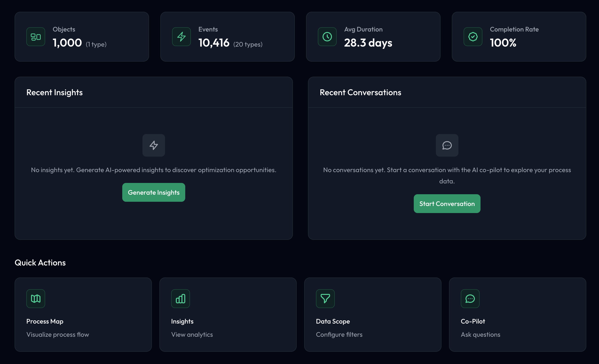Click the gray lightning icon in Recent Insights
This screenshot has width=599, height=364.
[x=154, y=145]
